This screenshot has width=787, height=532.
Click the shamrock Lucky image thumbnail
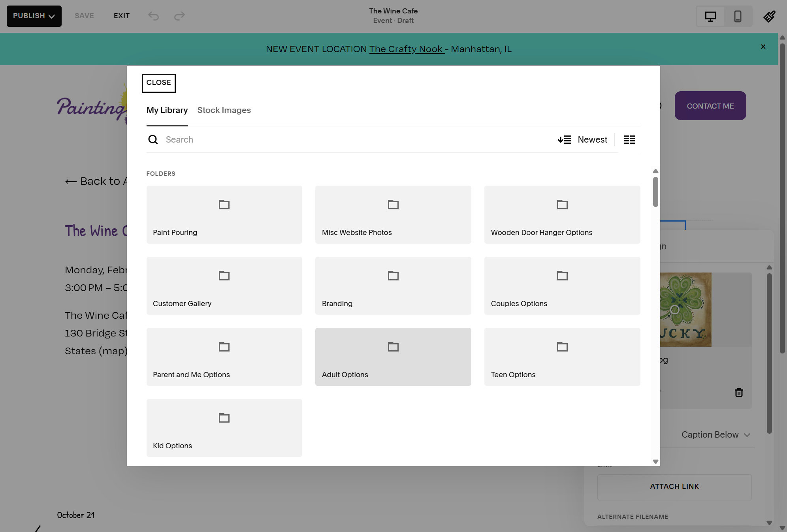[x=685, y=310]
